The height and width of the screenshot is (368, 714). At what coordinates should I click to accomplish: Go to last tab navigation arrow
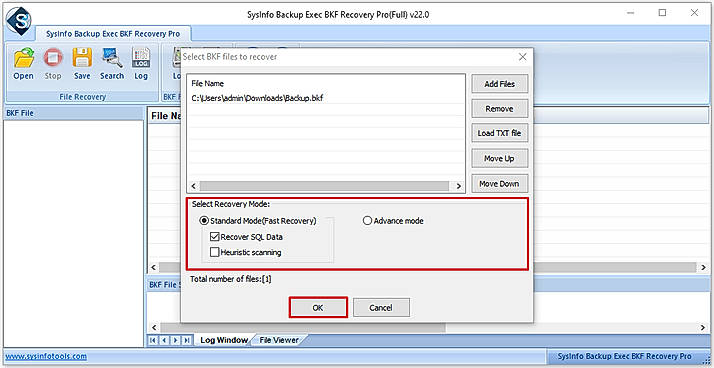point(186,340)
